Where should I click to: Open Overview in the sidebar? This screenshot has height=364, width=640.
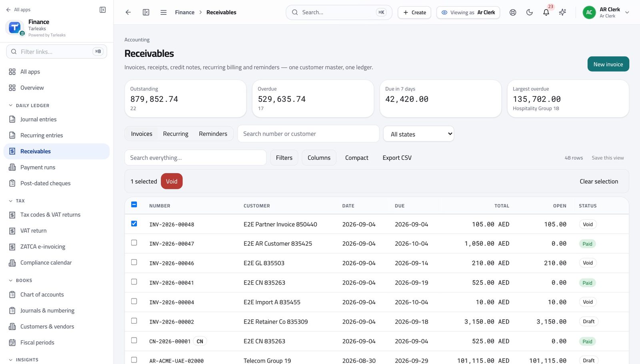(56, 88)
